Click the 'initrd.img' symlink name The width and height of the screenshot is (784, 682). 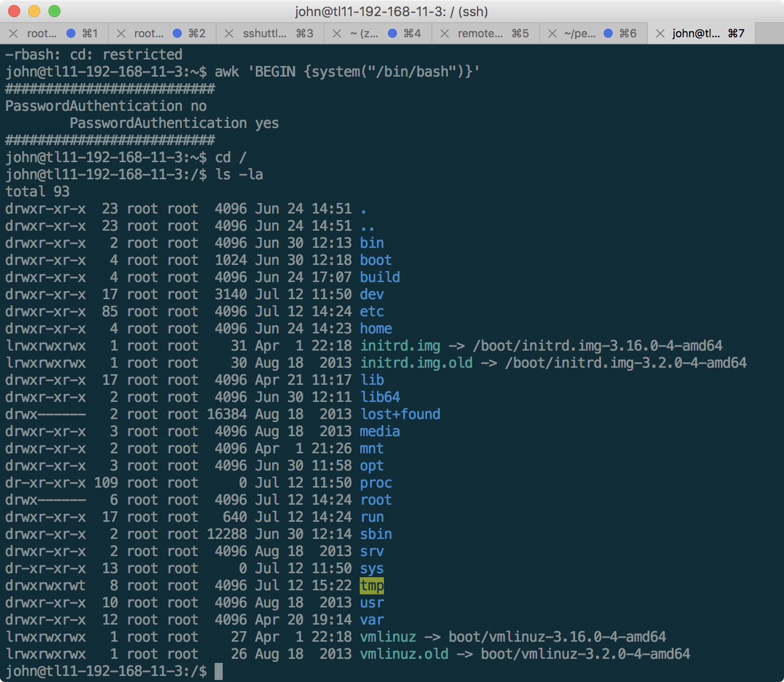pos(400,346)
